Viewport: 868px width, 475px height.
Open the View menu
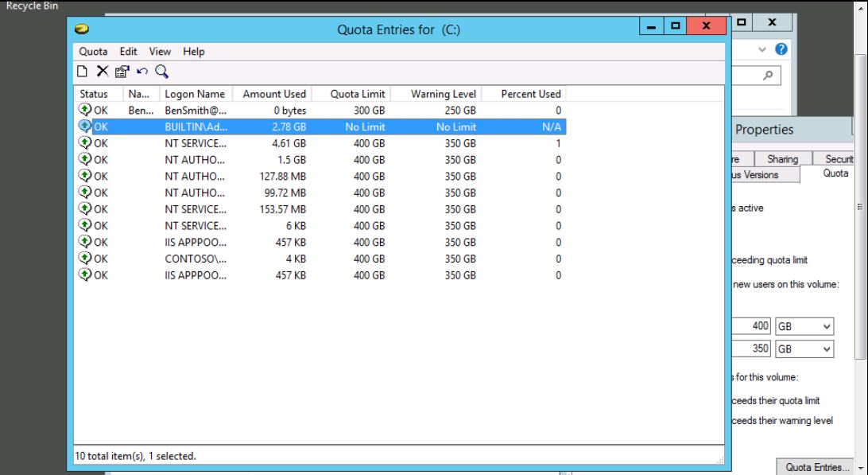click(x=160, y=51)
